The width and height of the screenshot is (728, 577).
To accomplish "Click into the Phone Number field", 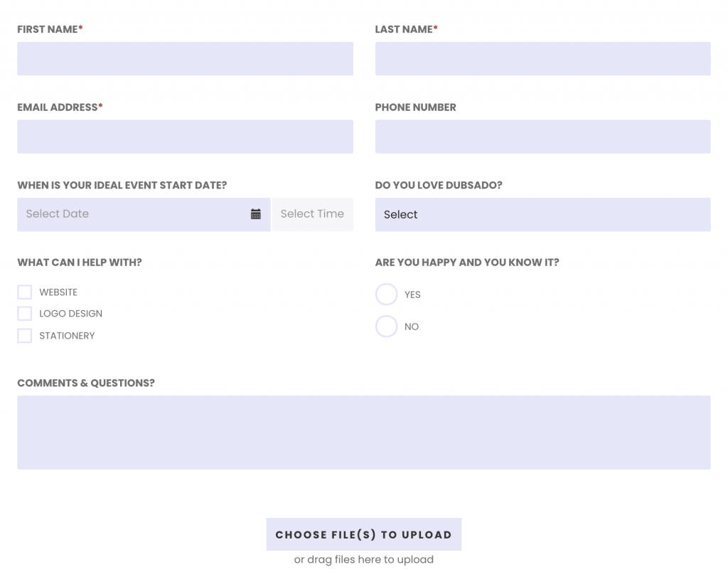I will click(542, 137).
